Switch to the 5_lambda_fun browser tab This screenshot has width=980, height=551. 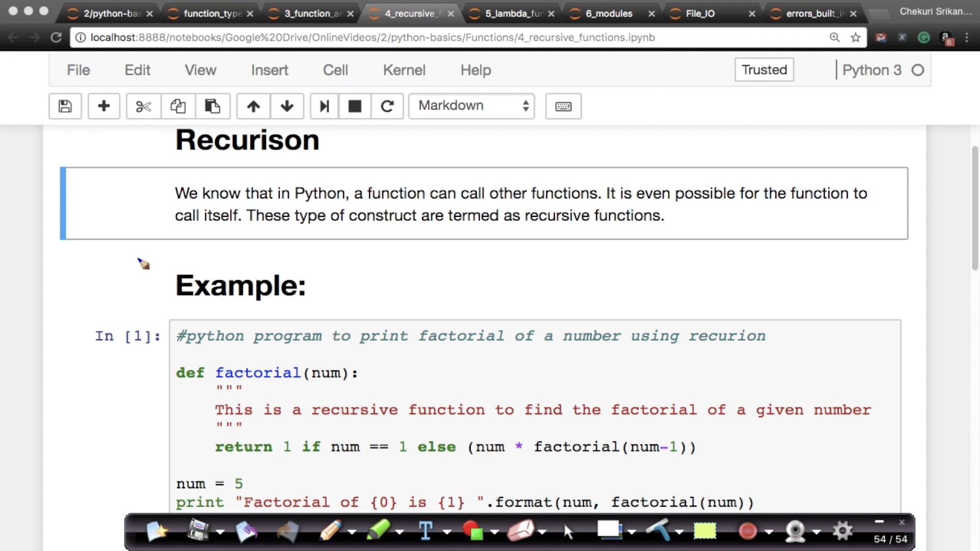click(513, 14)
